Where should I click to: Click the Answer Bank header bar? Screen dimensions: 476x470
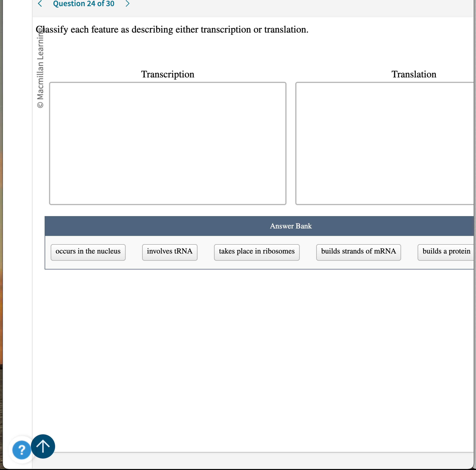(x=259, y=226)
